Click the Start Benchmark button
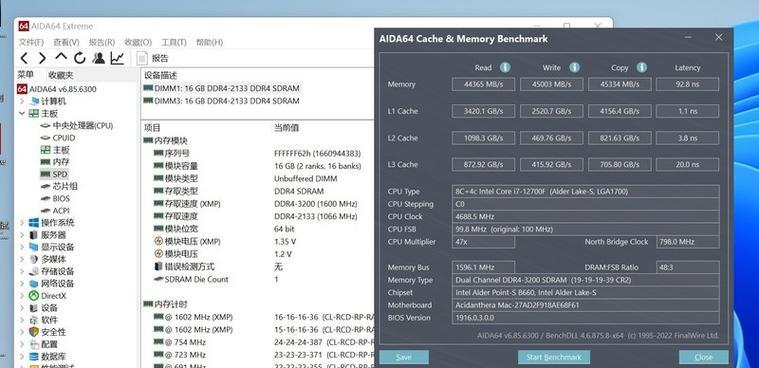Viewport: 759px width, 368px height. click(x=554, y=357)
